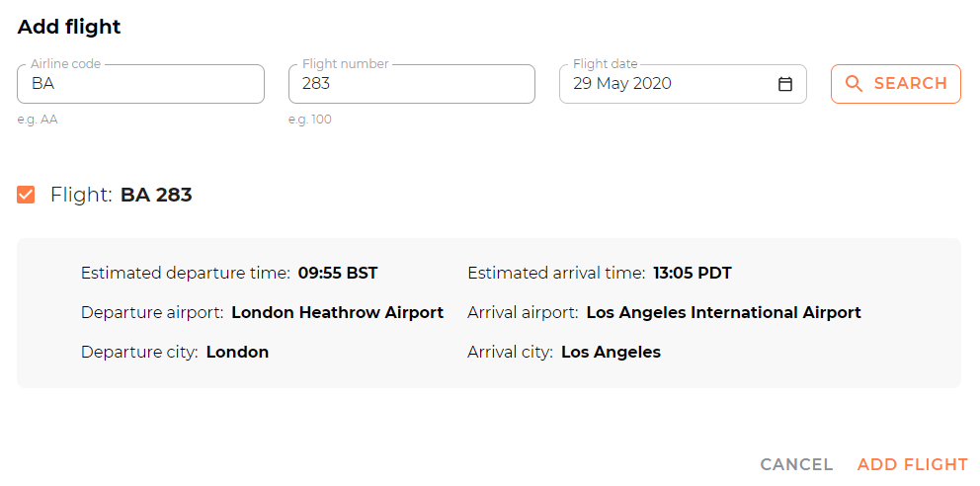Click the magnifier icon on Search button
The height and width of the screenshot is (486, 980).
point(854,84)
